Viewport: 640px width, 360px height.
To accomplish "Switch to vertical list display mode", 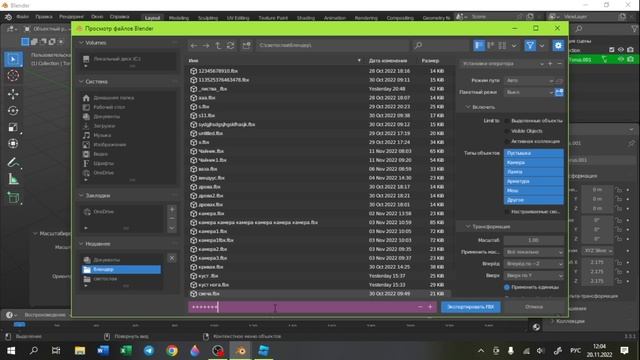I will (x=479, y=46).
